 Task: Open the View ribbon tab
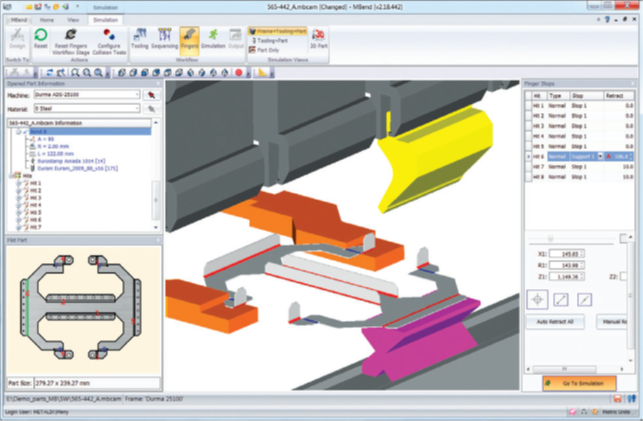(73, 19)
